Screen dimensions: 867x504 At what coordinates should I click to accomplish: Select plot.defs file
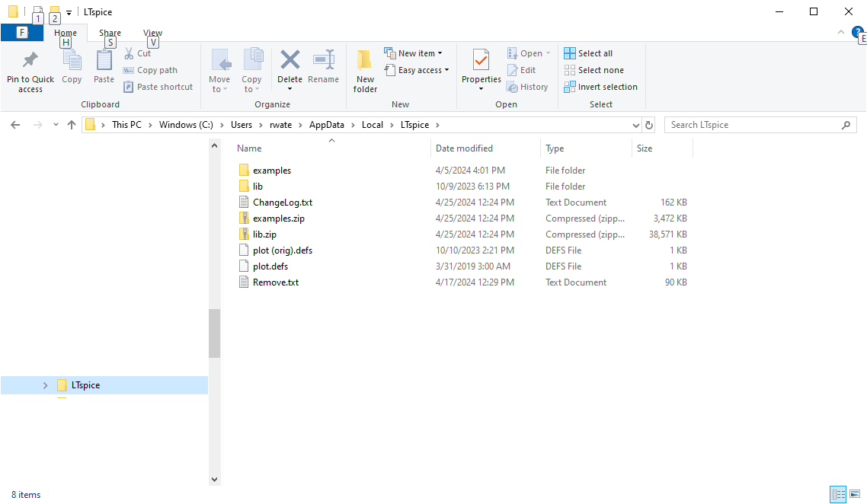click(x=270, y=266)
